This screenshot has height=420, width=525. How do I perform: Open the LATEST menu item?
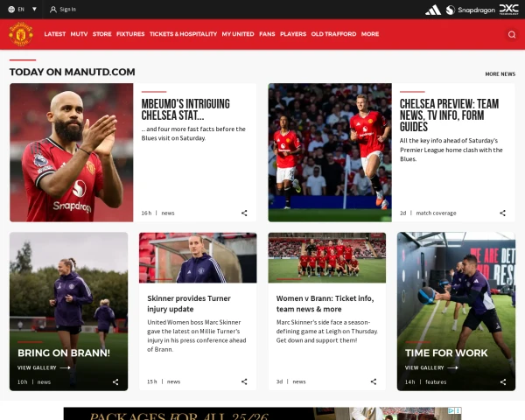[x=55, y=34]
